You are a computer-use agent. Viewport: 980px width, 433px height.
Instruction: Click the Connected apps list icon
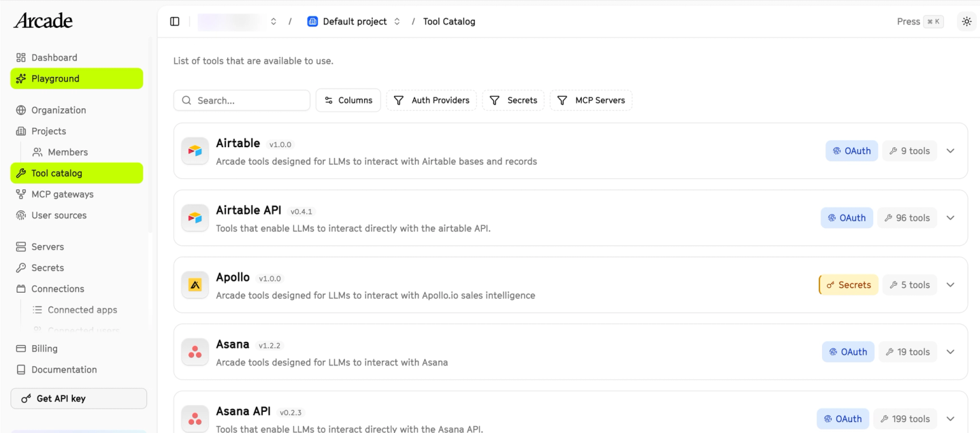click(x=37, y=310)
